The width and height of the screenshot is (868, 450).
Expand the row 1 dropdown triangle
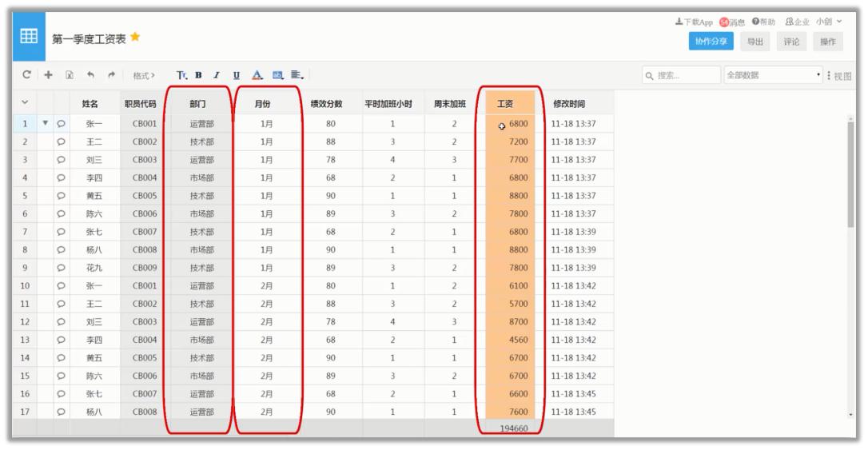[46, 123]
